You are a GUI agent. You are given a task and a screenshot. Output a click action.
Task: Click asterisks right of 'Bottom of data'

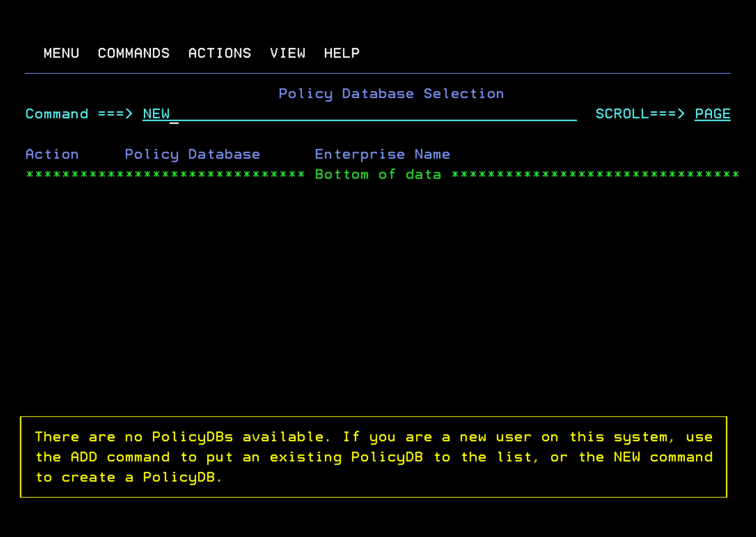[595, 175]
